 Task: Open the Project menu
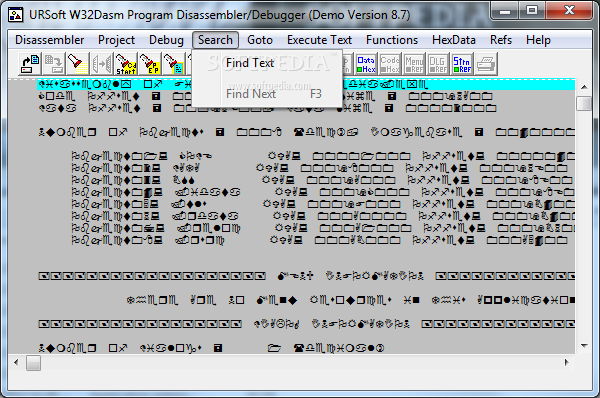(x=116, y=40)
